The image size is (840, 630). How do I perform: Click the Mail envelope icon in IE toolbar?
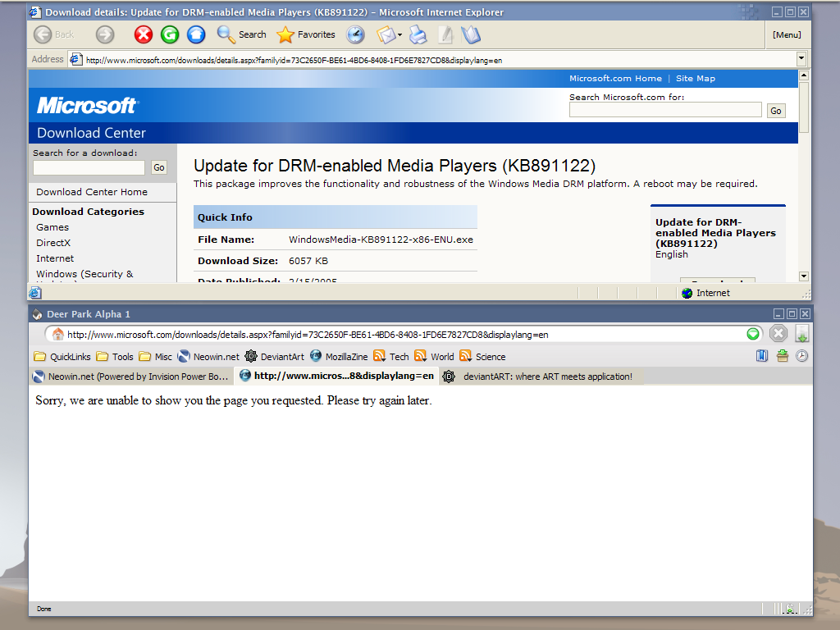click(386, 35)
